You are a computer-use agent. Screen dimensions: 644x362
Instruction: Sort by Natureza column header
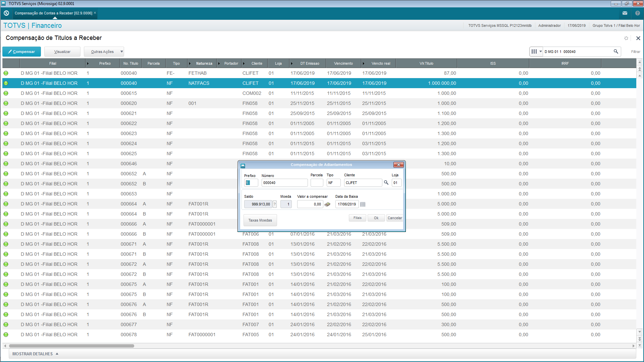[x=204, y=63]
